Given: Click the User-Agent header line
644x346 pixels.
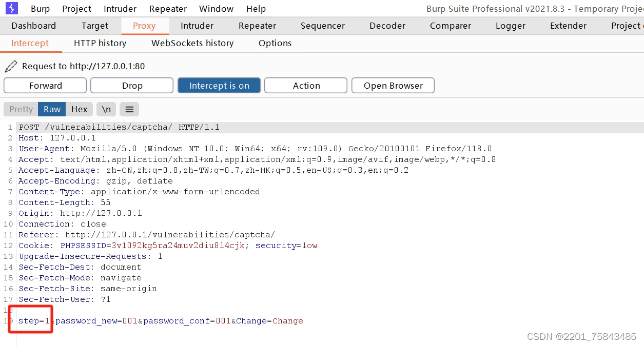Looking at the screenshot, I should coord(255,149).
